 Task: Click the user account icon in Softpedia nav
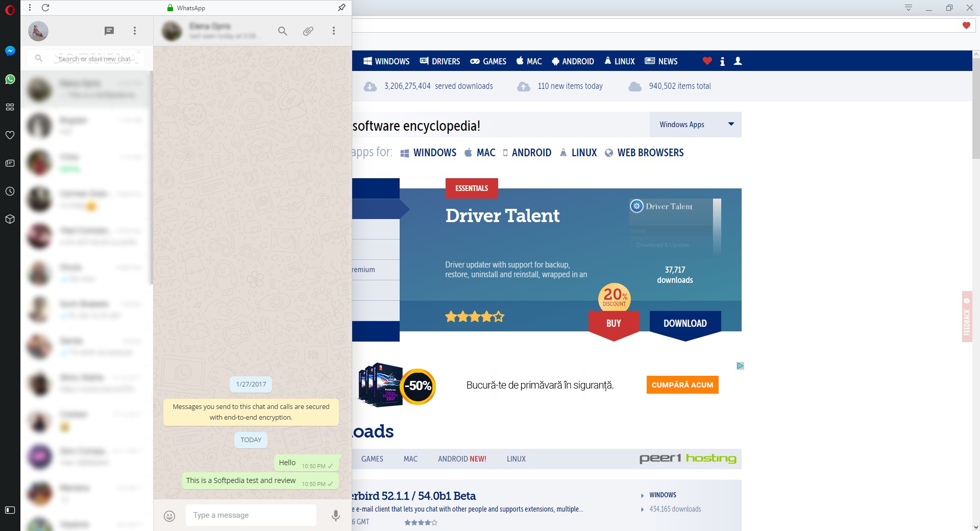[738, 61]
